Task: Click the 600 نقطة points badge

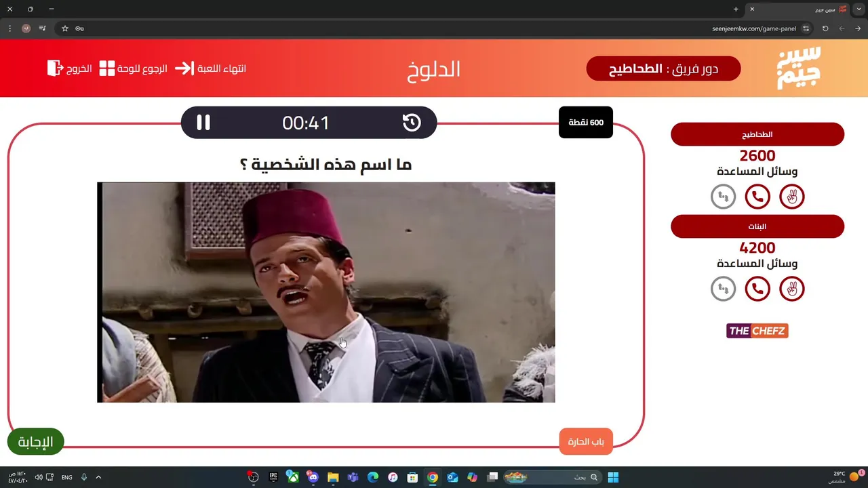Action: [x=586, y=123]
